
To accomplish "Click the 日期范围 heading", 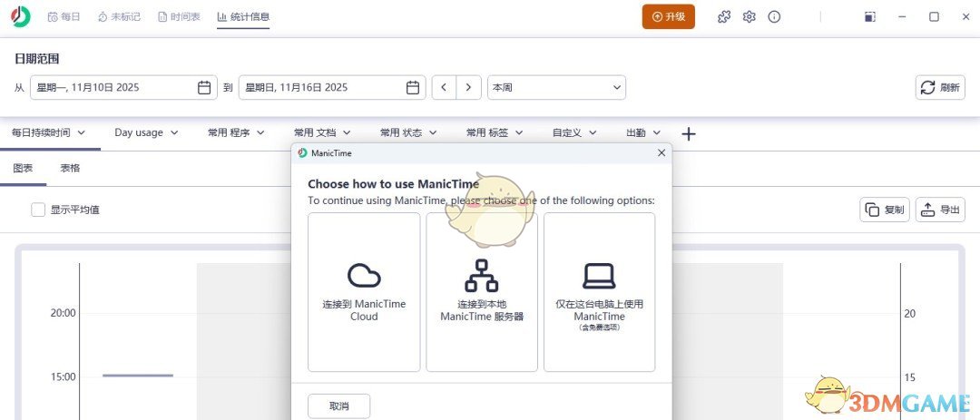I will tap(37, 59).
